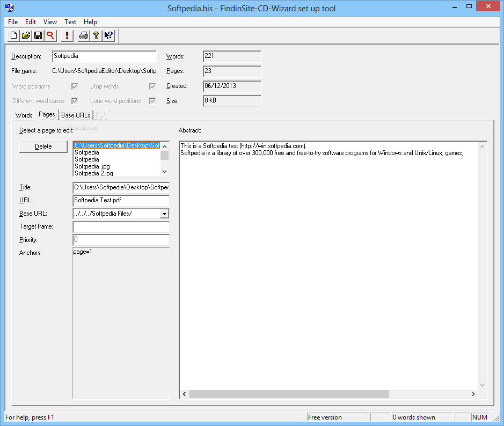Screen dimensions: 504x426
Task: Toggle the Lone word positions checkbox
Action: click(152, 101)
